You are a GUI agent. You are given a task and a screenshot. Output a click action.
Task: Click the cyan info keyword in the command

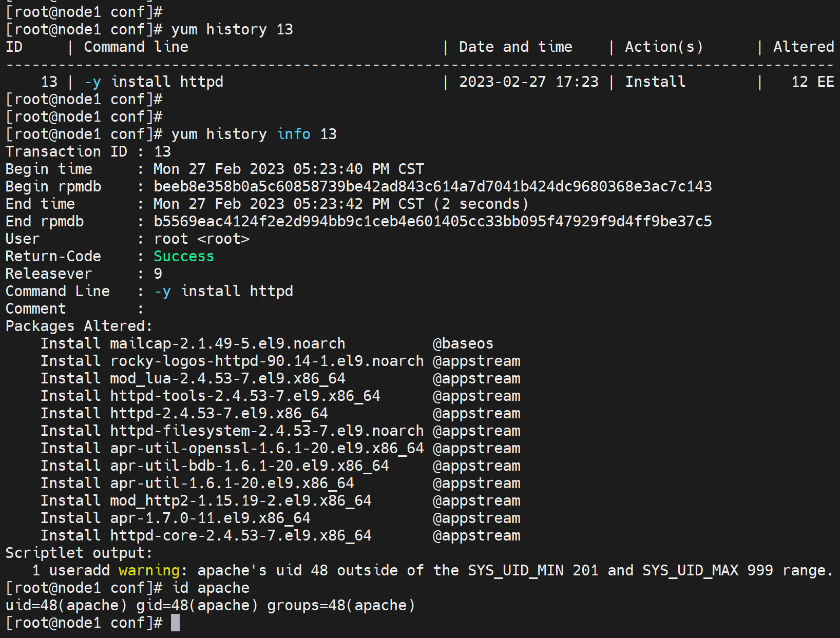[x=294, y=134]
